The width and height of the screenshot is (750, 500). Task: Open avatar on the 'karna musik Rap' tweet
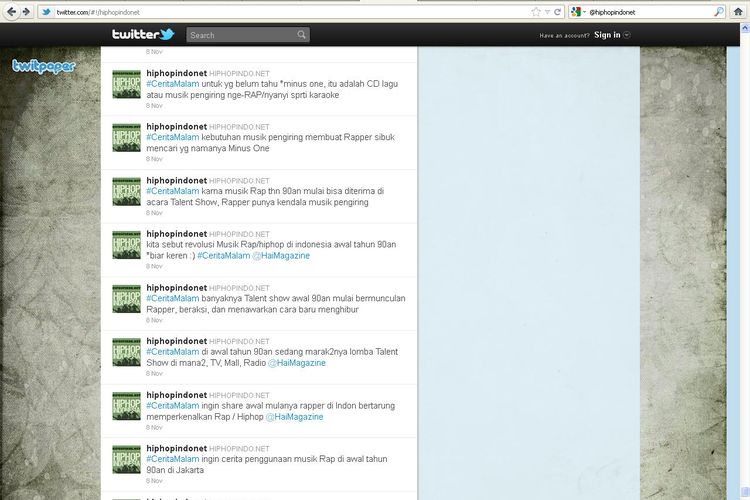tap(126, 191)
